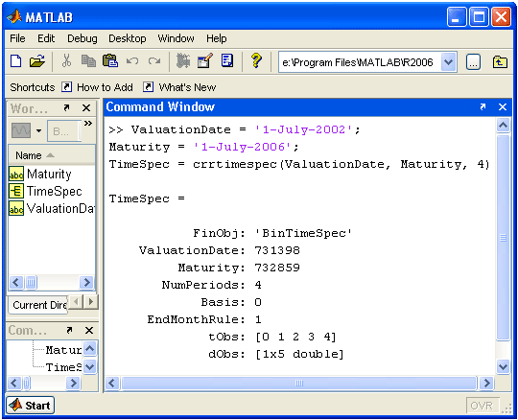Click the yellow Help question mark icon

(x=256, y=61)
